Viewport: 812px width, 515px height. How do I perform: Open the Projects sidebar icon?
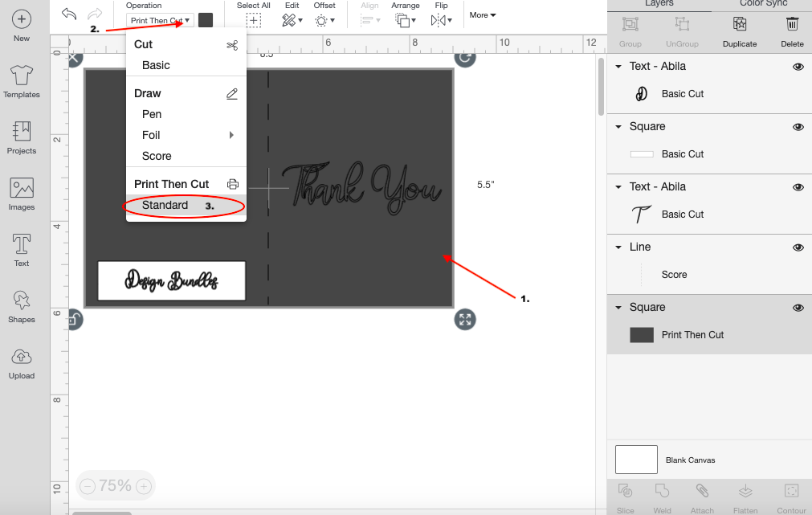point(21,132)
